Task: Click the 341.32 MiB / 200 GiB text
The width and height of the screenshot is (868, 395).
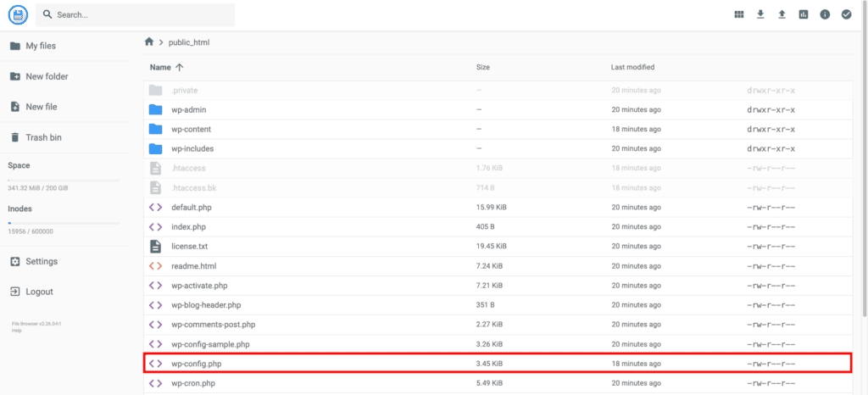Action: [37, 188]
